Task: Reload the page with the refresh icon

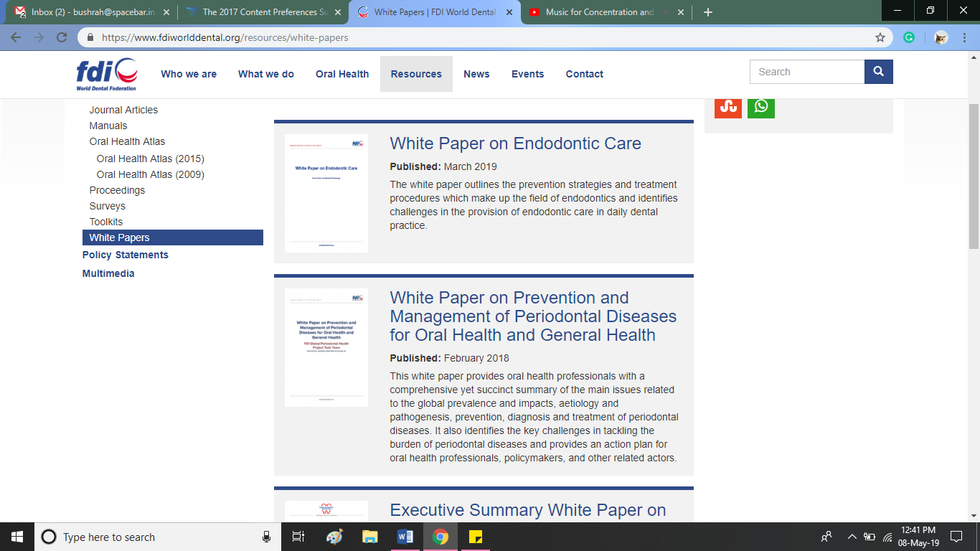Action: point(62,37)
